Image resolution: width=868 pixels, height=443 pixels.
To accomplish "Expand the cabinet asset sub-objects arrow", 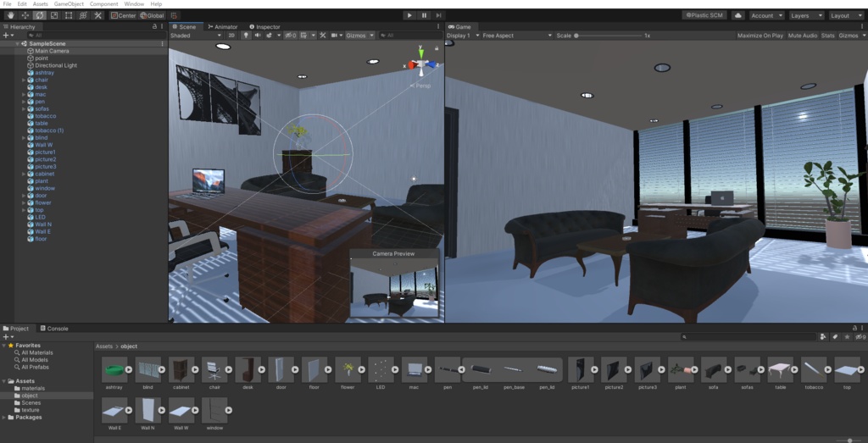I will 195,369.
